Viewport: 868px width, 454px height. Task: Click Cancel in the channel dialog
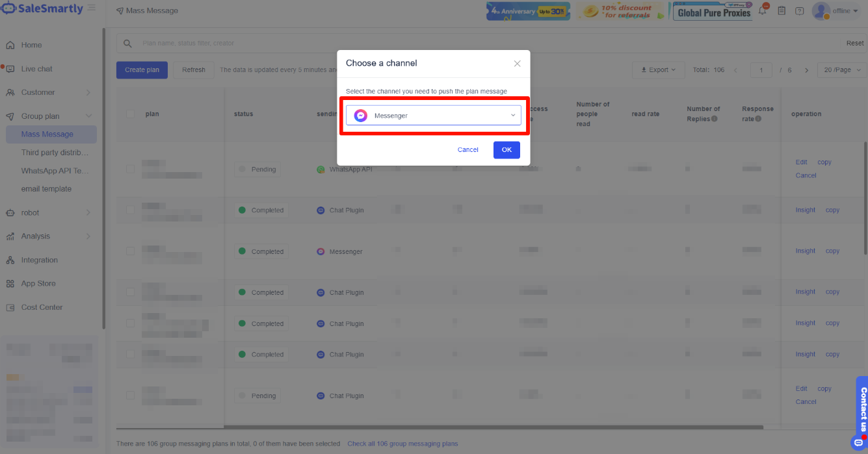467,150
